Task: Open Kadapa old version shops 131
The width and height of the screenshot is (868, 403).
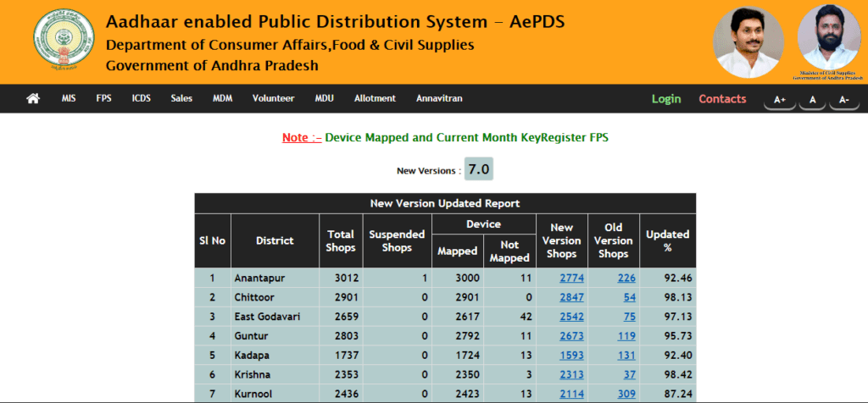Action: [x=626, y=356]
